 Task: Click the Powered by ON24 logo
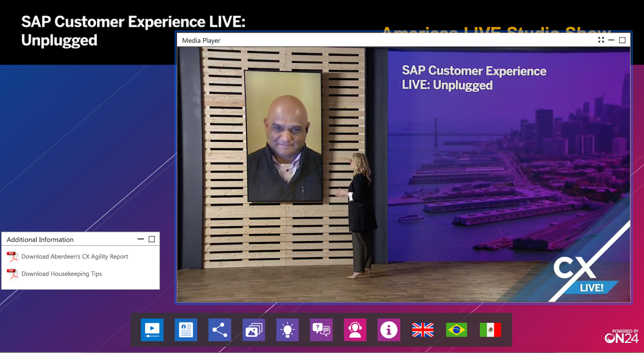(x=621, y=336)
